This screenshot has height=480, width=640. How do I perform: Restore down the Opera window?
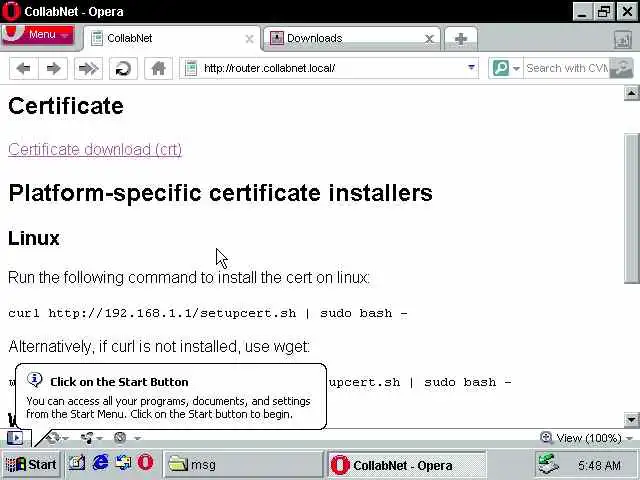[x=604, y=11]
